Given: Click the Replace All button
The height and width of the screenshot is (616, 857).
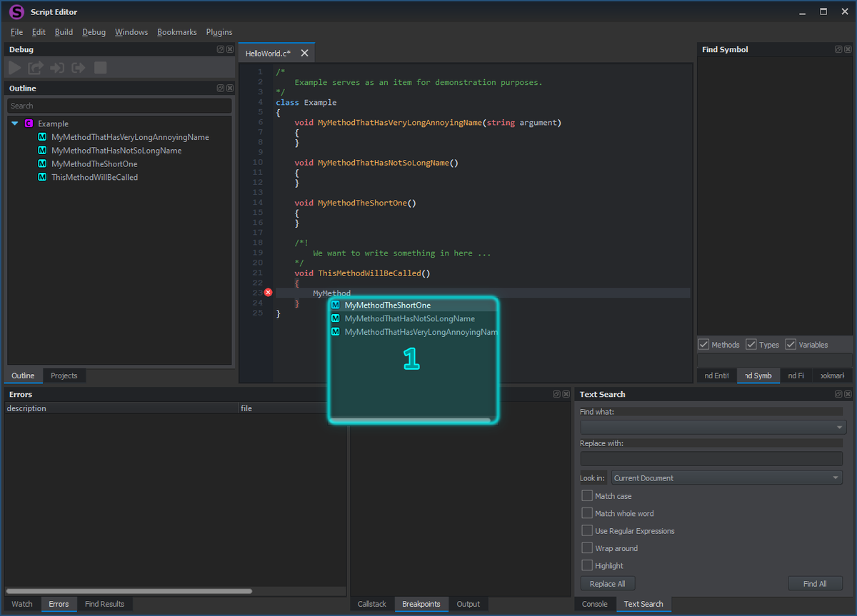Looking at the screenshot, I should coord(607,583).
